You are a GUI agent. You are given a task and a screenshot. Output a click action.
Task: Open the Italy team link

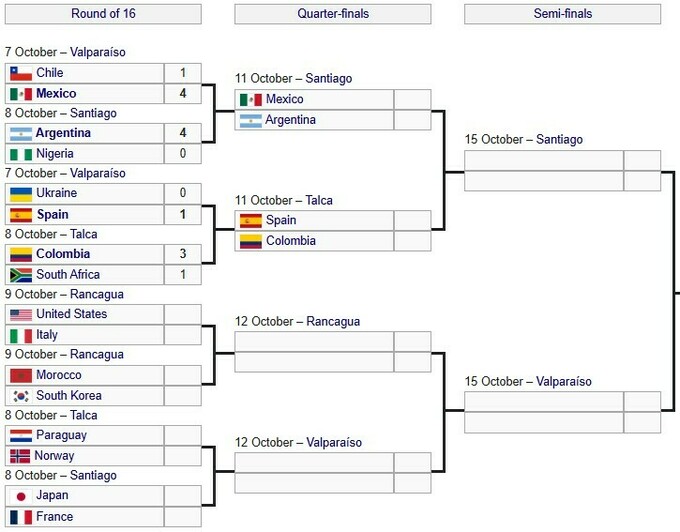click(x=48, y=335)
